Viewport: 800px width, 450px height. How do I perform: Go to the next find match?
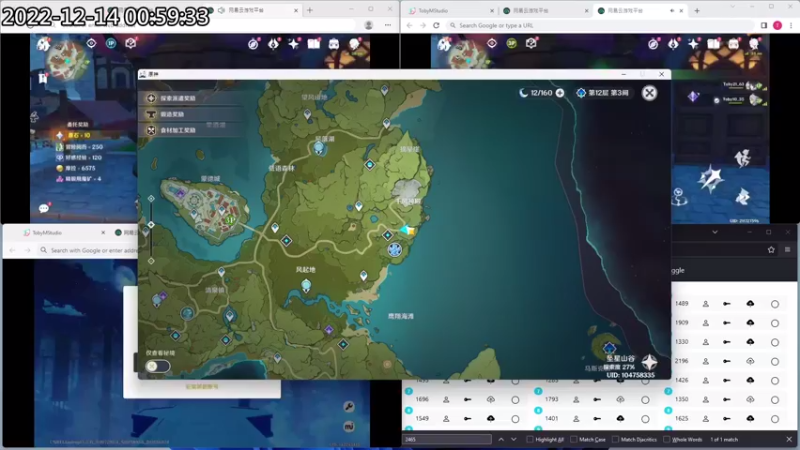point(514,439)
